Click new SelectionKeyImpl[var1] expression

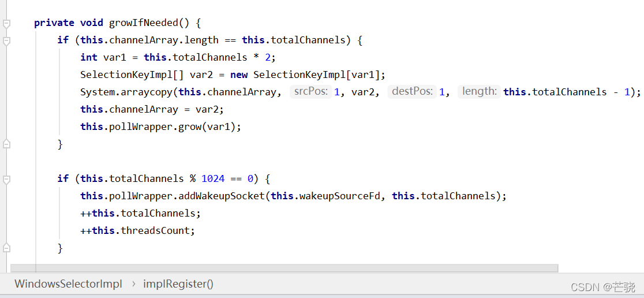pyautogui.click(x=307, y=75)
